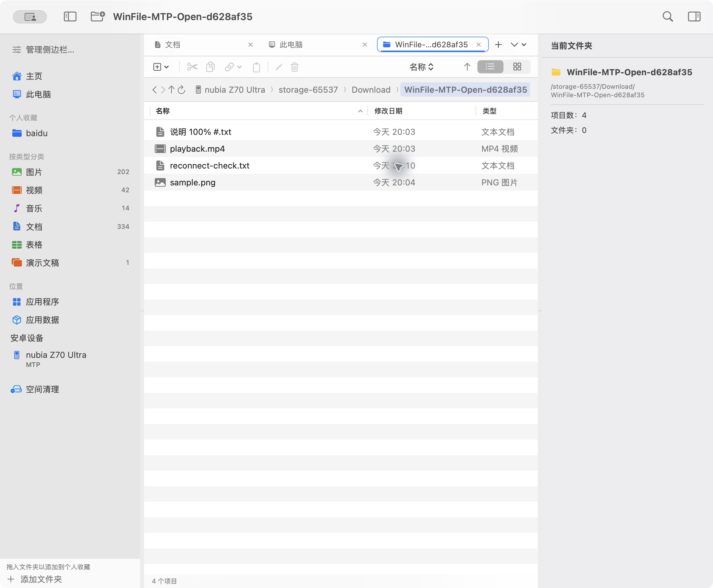Switch to grid view
The height and width of the screenshot is (588, 713).
[x=517, y=67]
